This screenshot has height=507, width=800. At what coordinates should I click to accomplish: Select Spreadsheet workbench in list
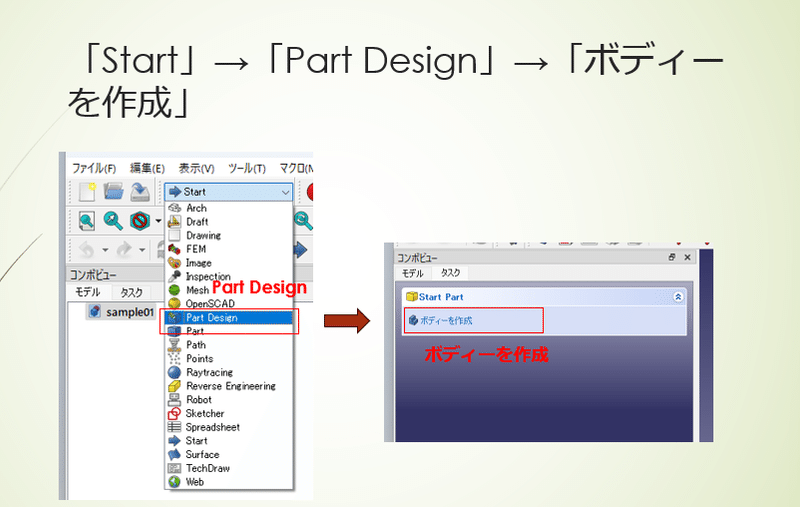coord(229,427)
